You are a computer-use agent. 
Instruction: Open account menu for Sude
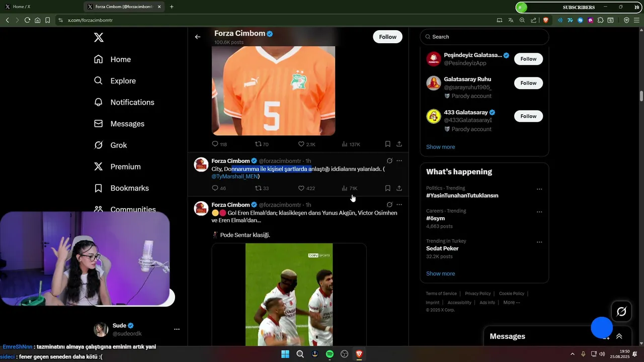pos(177,329)
